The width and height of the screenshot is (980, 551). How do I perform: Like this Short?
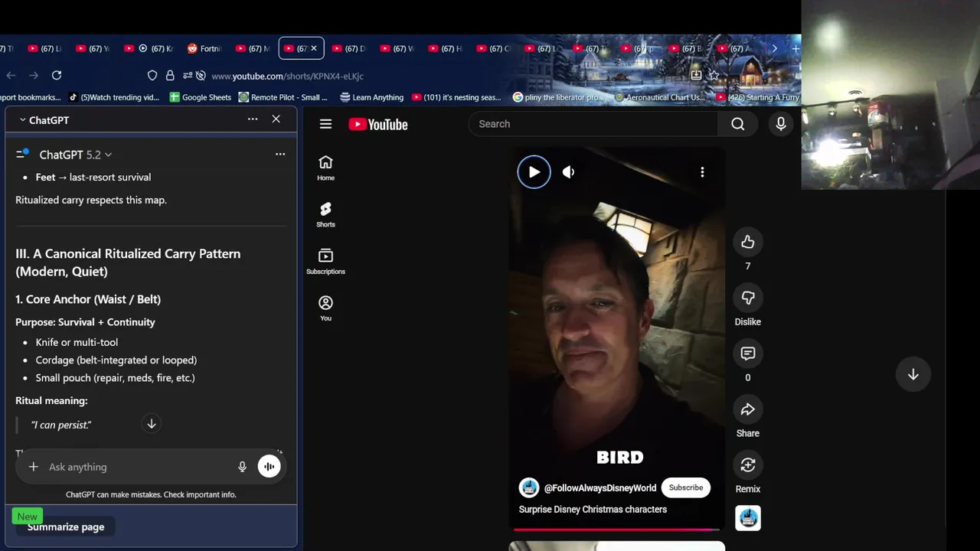pyautogui.click(x=748, y=242)
